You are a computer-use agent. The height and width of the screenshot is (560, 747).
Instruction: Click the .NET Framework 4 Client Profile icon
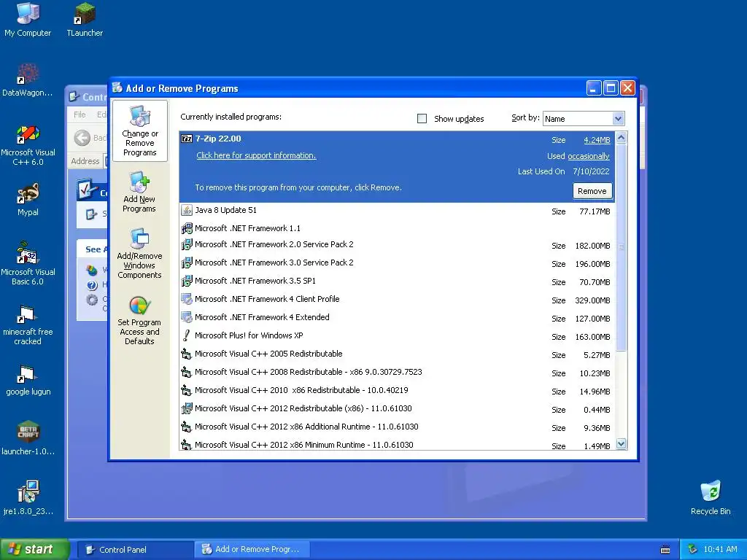pos(187,299)
